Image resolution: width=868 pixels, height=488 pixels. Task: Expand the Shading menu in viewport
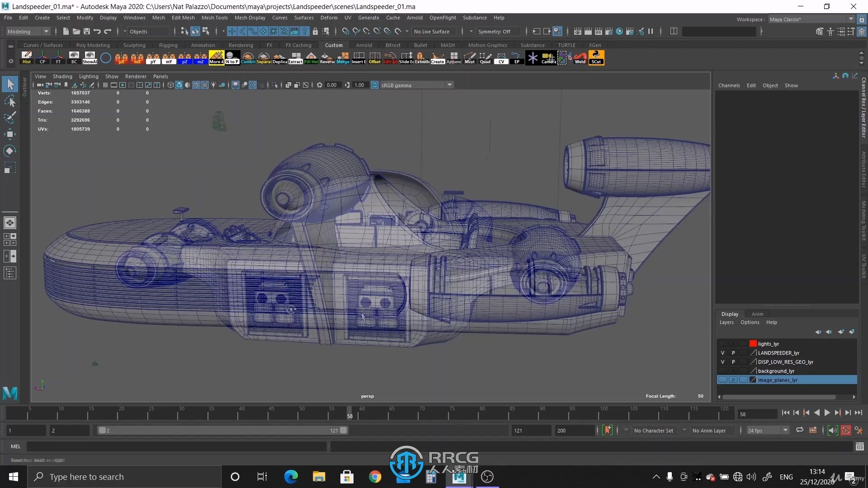(x=61, y=75)
